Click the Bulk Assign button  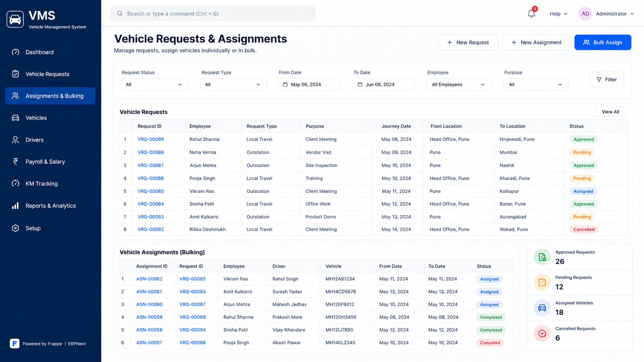coord(603,42)
